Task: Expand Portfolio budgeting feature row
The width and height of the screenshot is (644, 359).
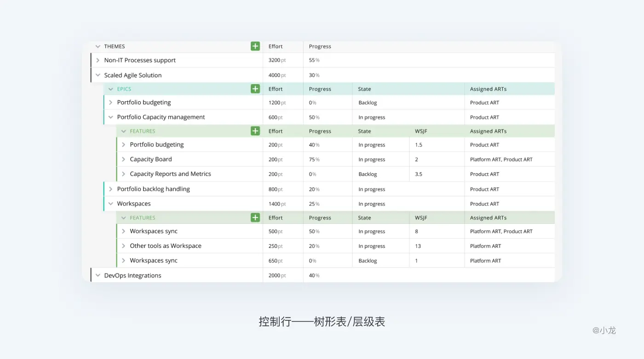Action: 123,145
